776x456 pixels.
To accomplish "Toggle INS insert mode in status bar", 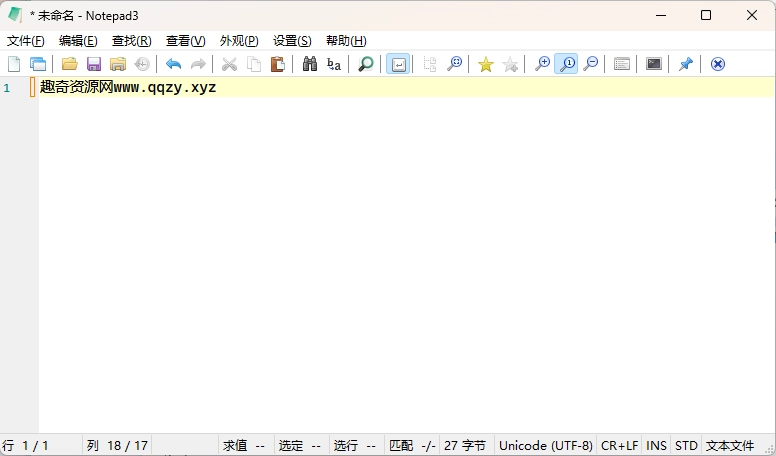I will (x=656, y=445).
